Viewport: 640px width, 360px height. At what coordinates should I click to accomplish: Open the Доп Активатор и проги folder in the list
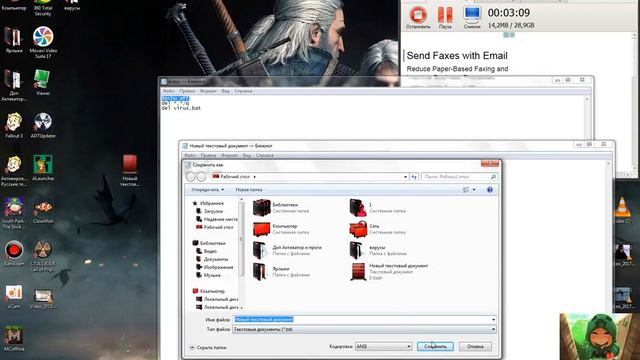[x=287, y=250]
